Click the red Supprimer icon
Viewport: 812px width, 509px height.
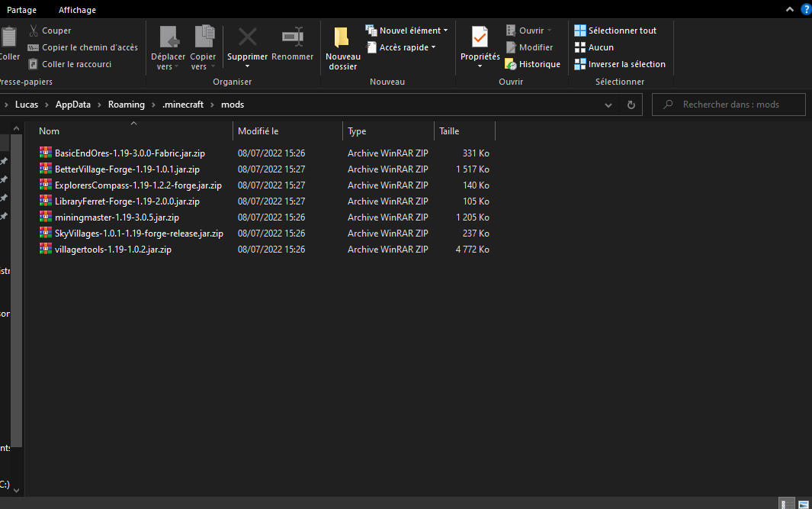(x=248, y=37)
